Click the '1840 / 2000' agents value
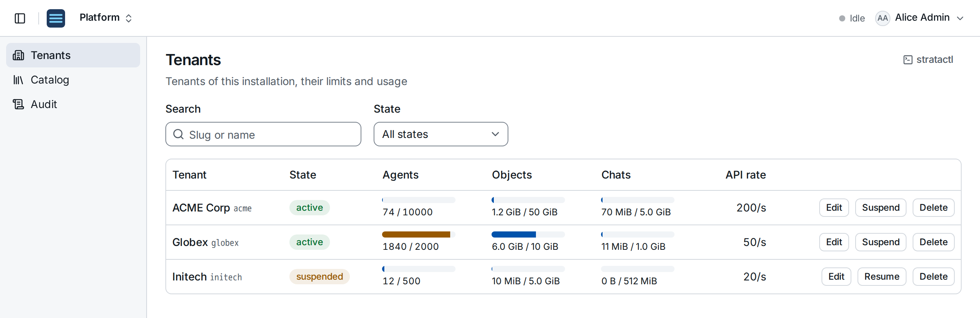The image size is (980, 318). [410, 246]
